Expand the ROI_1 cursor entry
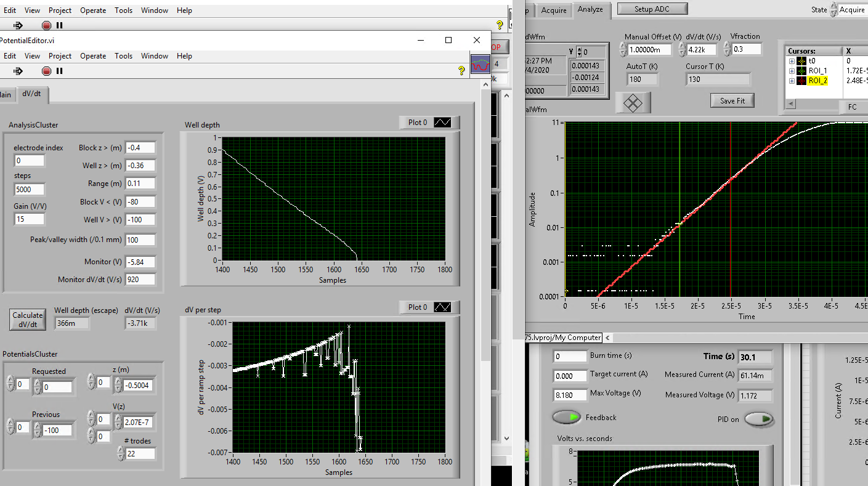This screenshot has height=486, width=868. (792, 71)
